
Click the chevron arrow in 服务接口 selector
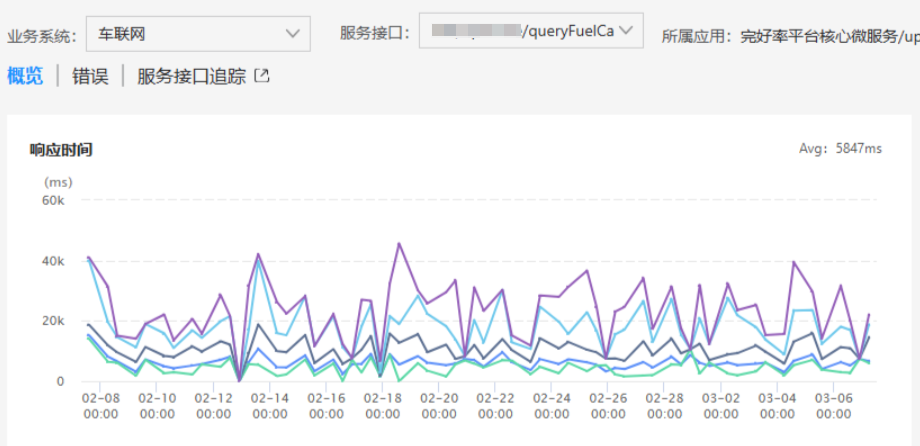626,31
